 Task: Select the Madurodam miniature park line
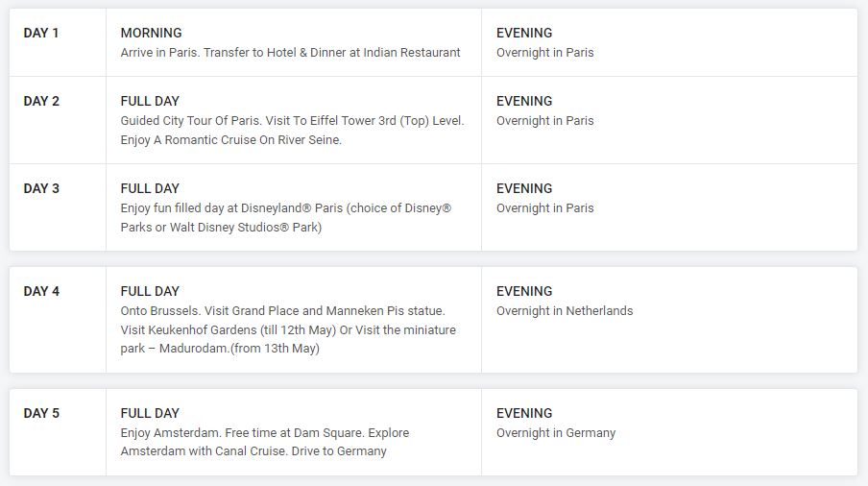pos(220,350)
